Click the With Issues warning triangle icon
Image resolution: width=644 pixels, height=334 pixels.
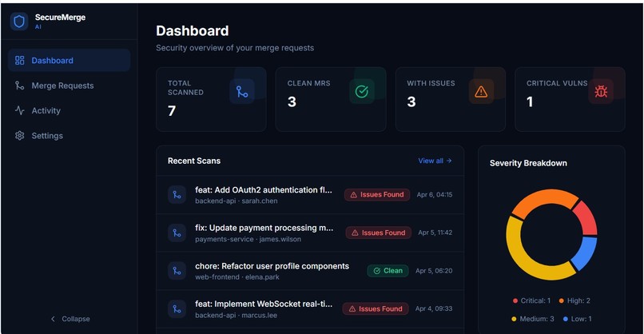click(481, 92)
